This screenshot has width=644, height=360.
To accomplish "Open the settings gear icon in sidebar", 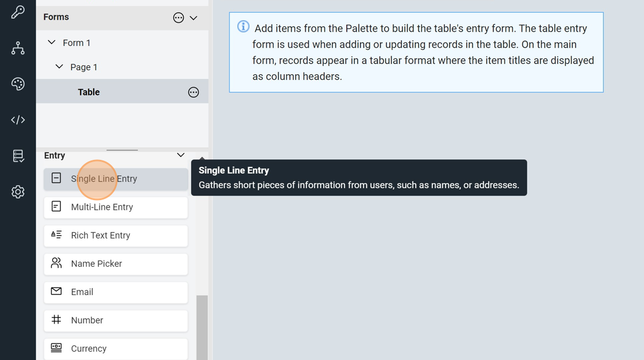I will [18, 192].
